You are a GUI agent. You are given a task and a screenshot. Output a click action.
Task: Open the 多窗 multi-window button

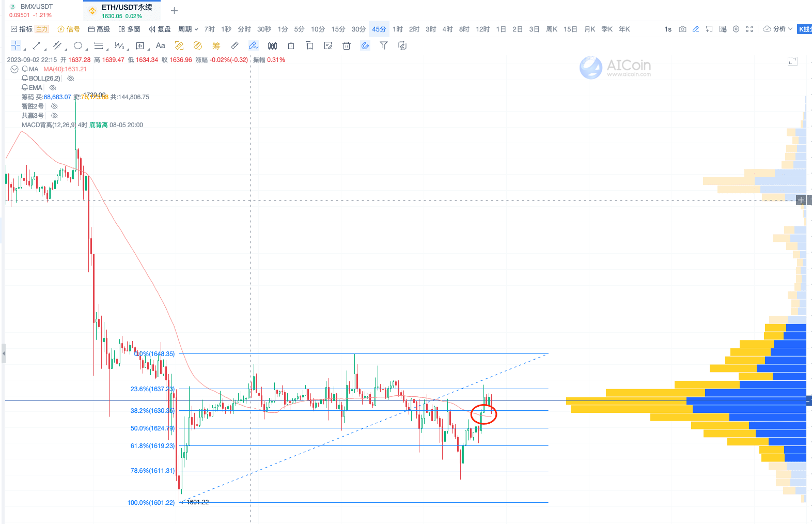(129, 29)
